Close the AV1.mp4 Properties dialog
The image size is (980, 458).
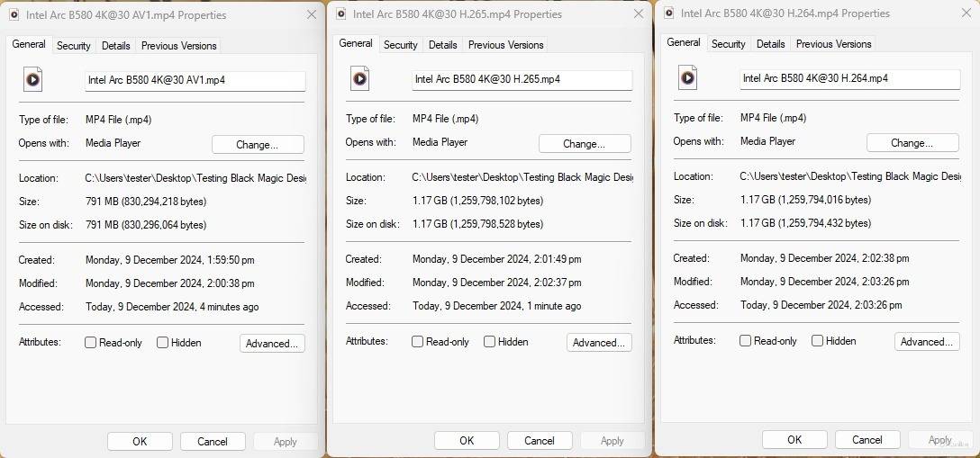coord(312,15)
